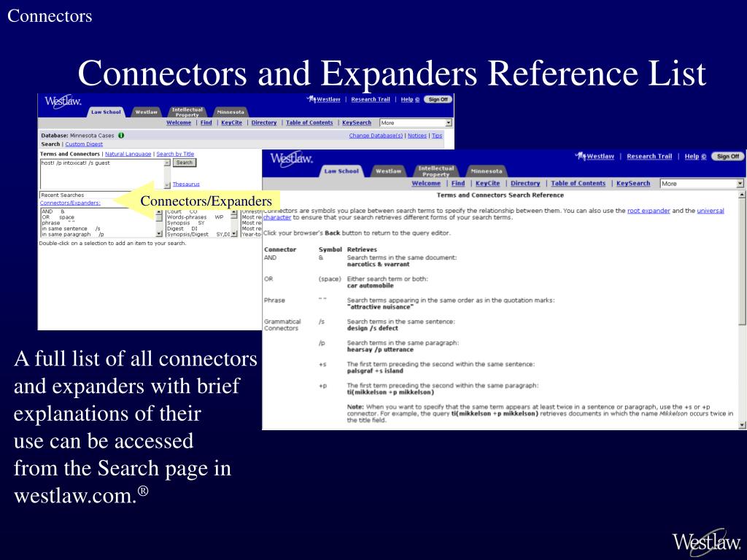Switch to Natural Language search

click(x=128, y=154)
